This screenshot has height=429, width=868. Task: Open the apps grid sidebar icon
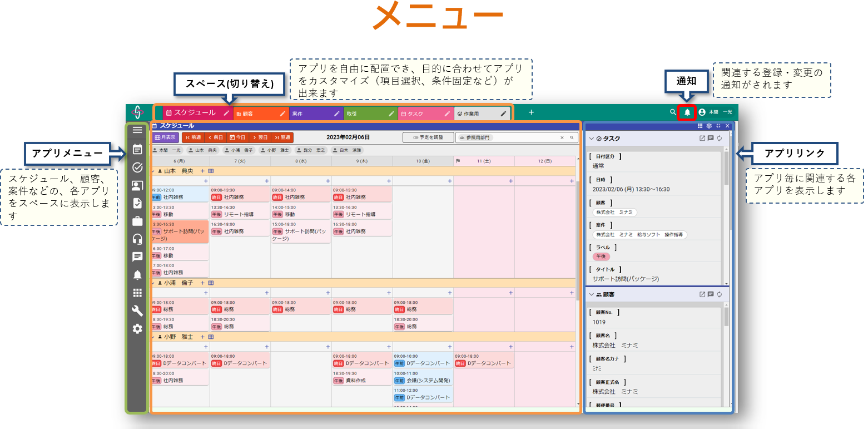click(137, 293)
